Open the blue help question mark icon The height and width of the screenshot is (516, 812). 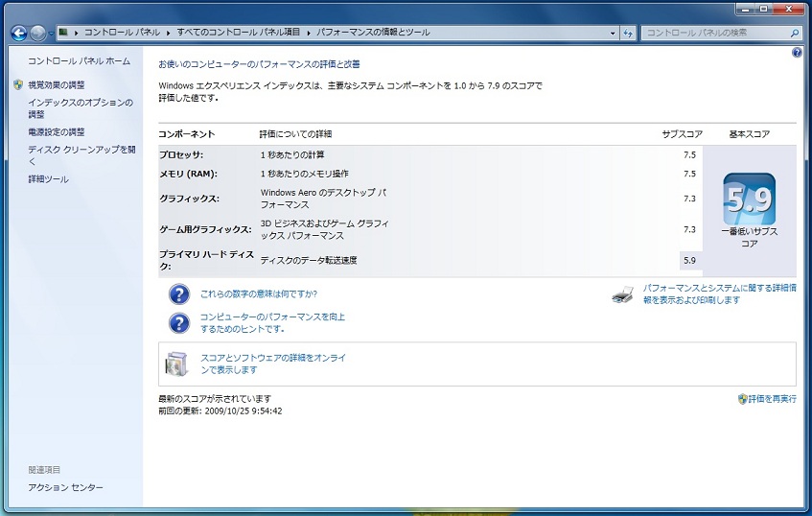click(x=797, y=53)
